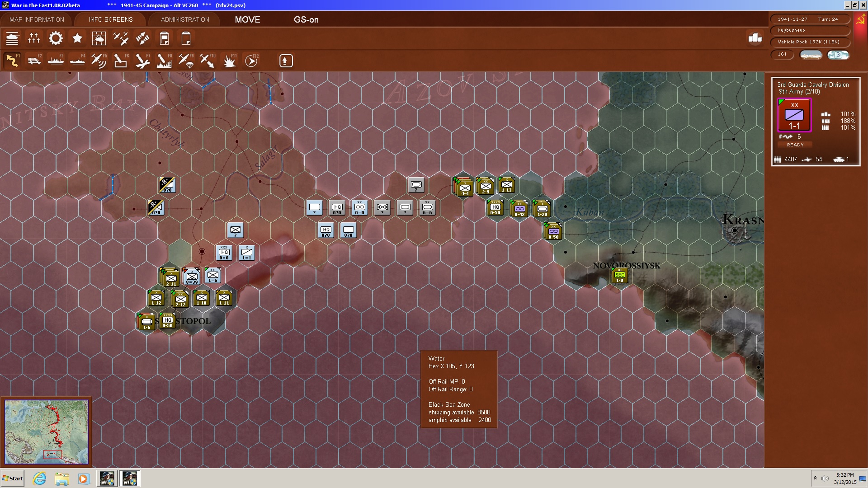Open the production gear icon
The image size is (868, 488).
(x=56, y=38)
